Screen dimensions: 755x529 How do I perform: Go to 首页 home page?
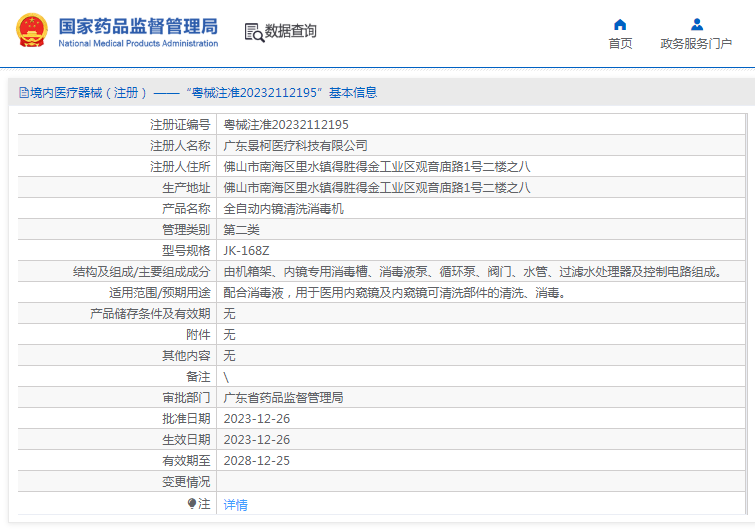tap(620, 43)
